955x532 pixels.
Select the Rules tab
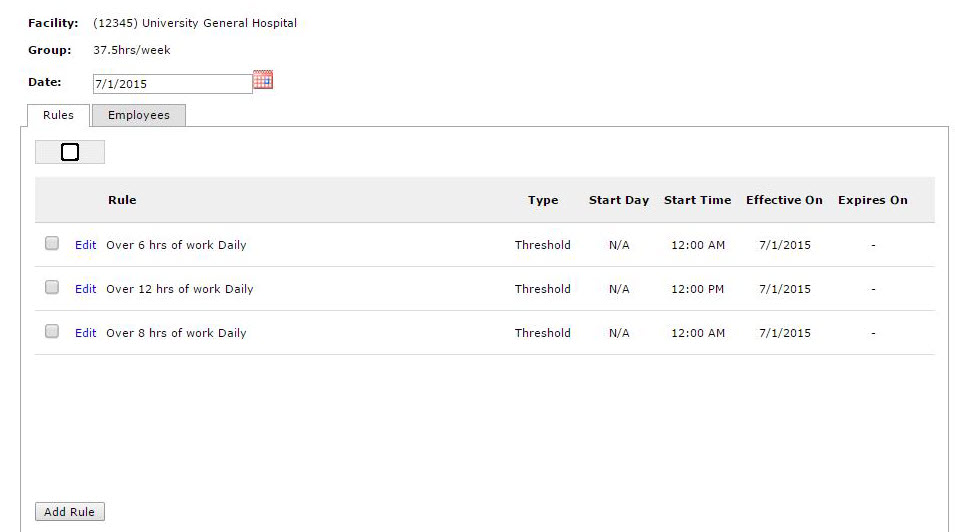click(x=58, y=115)
